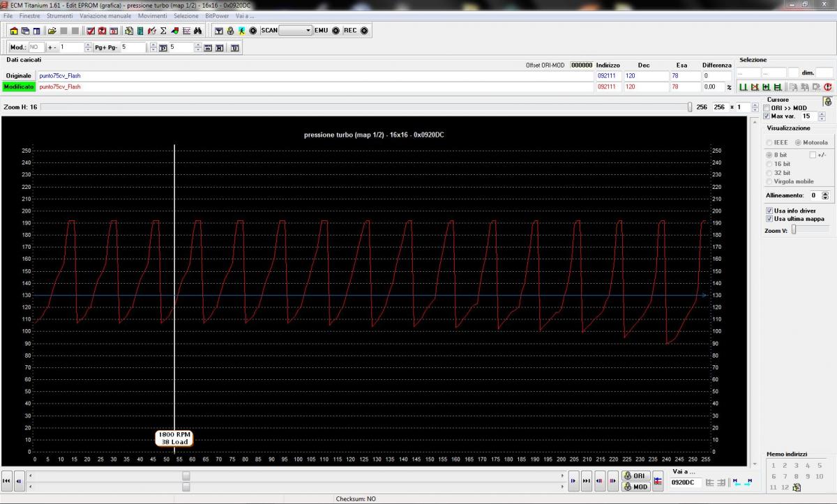Click the percent icon beside Differenza

click(x=729, y=87)
